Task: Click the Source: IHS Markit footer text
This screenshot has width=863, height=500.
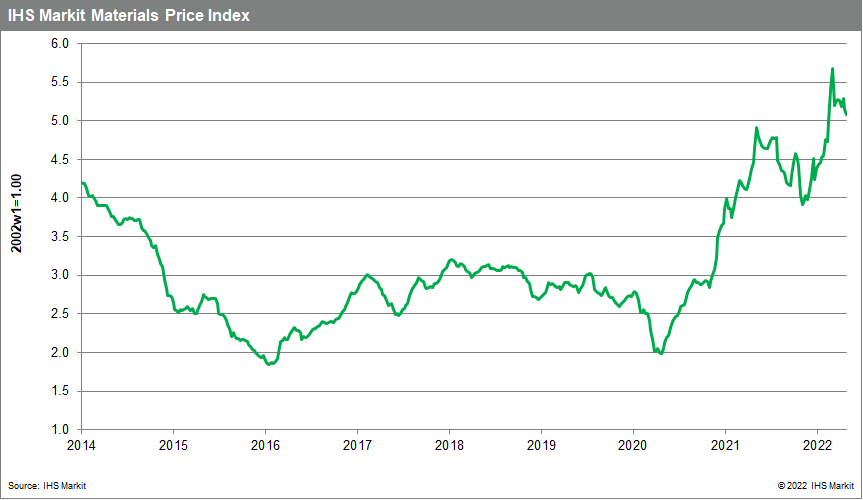Action: (x=43, y=485)
